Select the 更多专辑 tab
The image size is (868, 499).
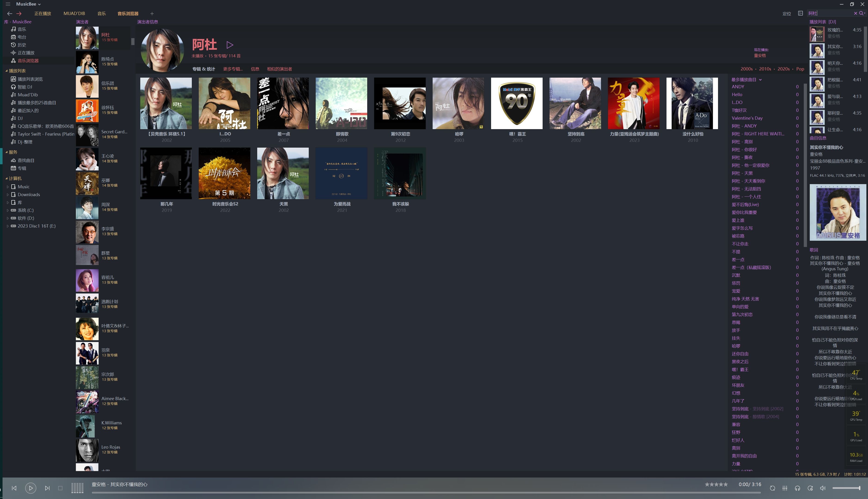(232, 69)
